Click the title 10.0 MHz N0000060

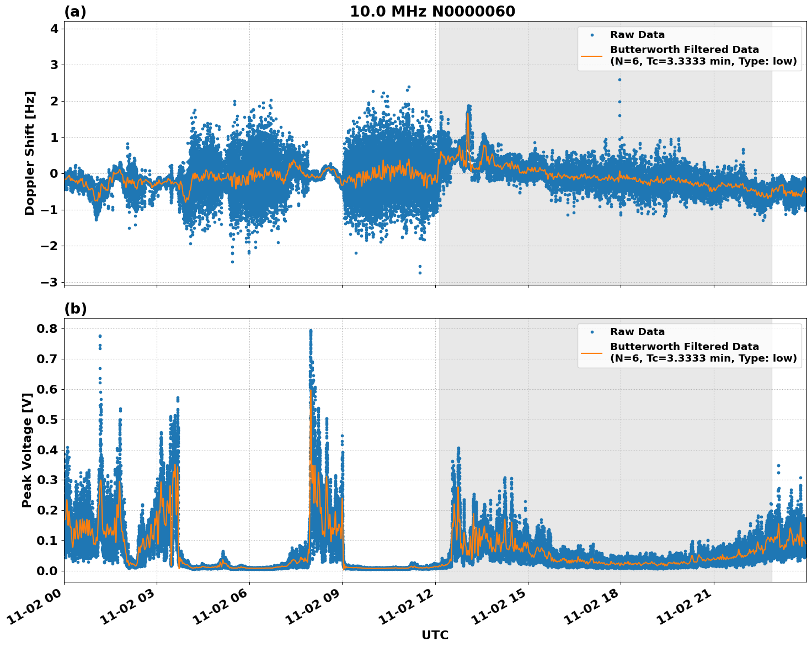434,10
